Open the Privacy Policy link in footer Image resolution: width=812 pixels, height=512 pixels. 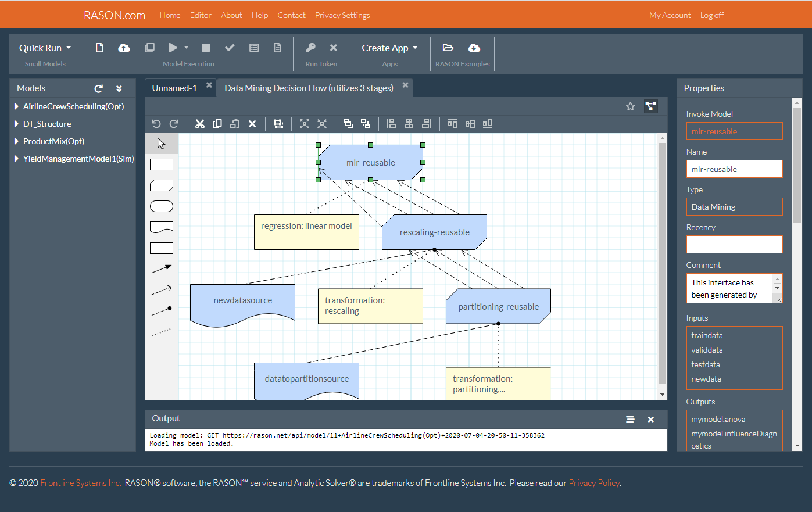pyautogui.click(x=593, y=483)
